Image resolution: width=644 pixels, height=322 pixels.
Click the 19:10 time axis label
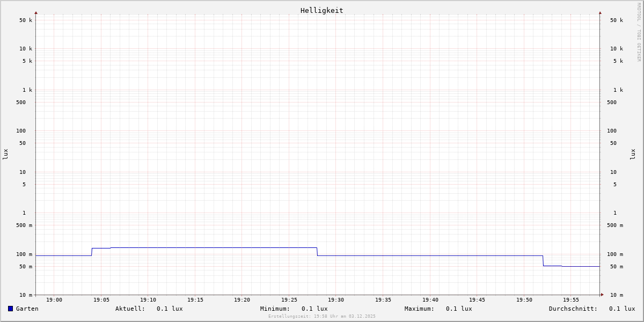(x=148, y=300)
